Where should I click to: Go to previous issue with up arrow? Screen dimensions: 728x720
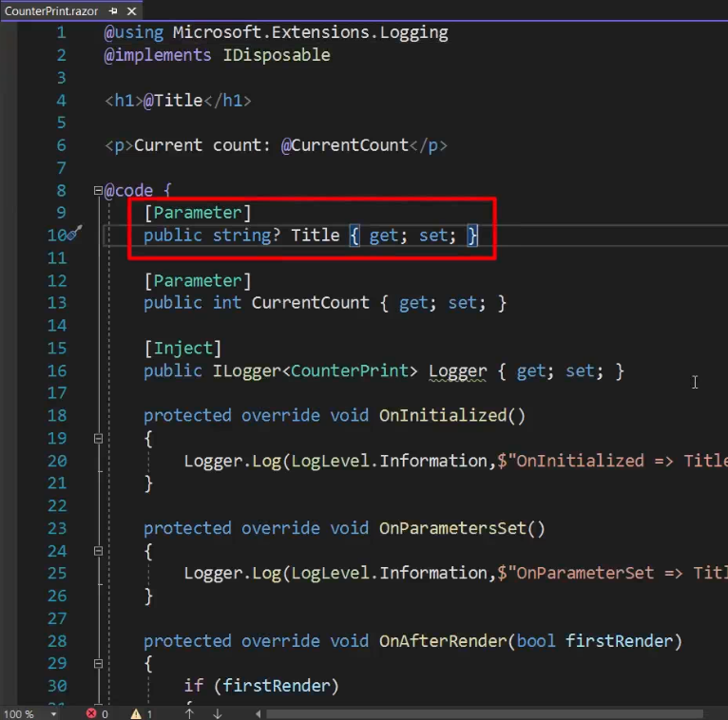click(x=189, y=713)
